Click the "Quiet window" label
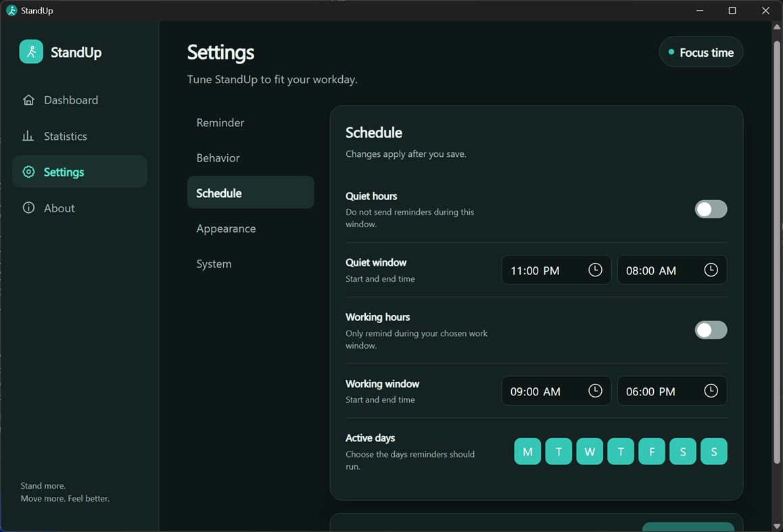The height and width of the screenshot is (532, 783). coord(376,262)
